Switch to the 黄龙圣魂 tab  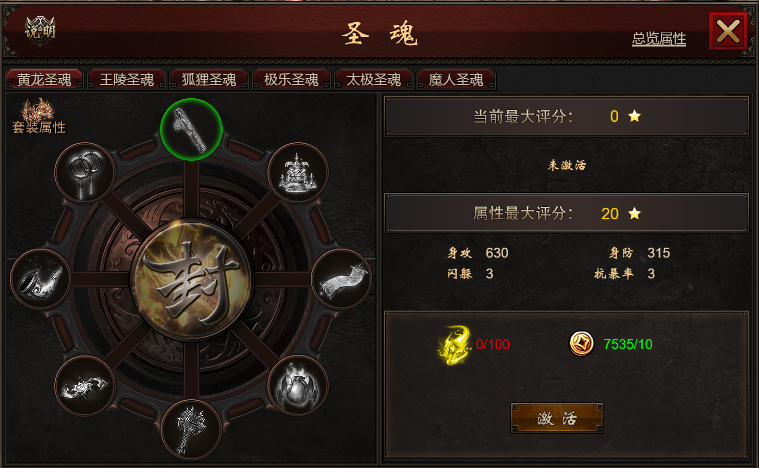pos(44,79)
